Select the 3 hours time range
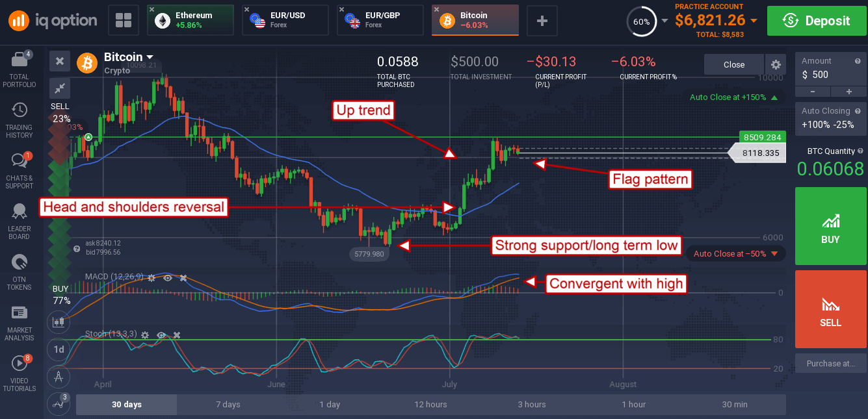This screenshot has width=868, height=419. [x=532, y=404]
